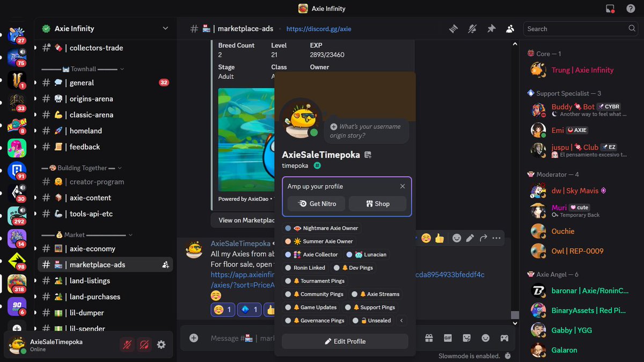Screen dimensions: 644x362
Task: Open emoji picker in message bar
Action: 486,338
